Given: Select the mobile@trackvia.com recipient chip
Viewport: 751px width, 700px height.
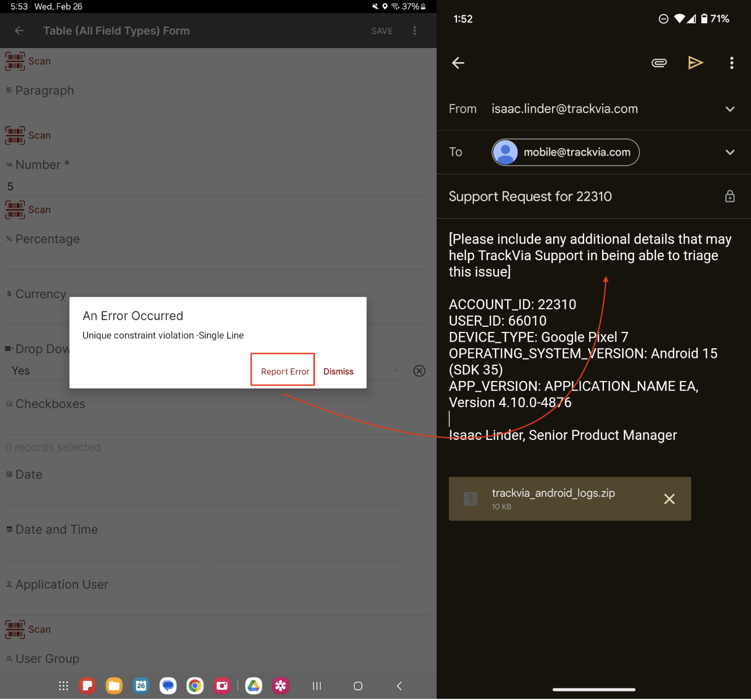Looking at the screenshot, I should coord(566,152).
